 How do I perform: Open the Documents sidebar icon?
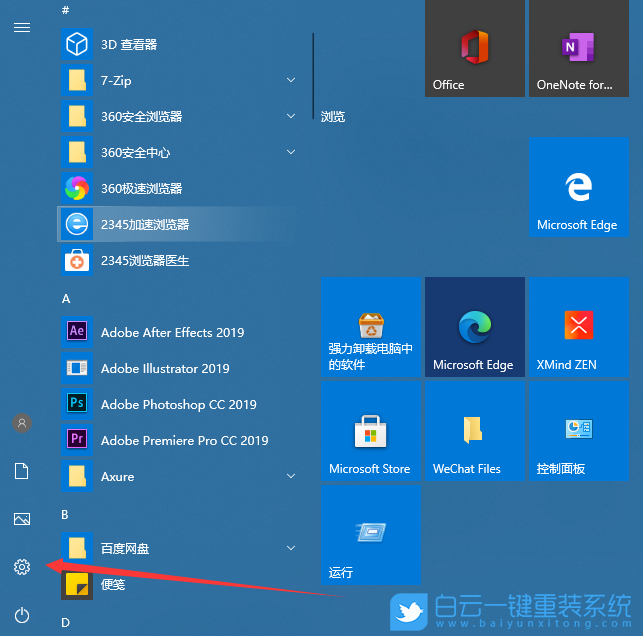click(22, 471)
